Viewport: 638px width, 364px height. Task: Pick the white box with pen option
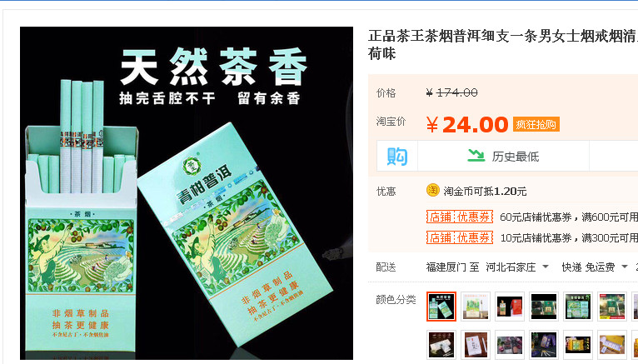[476, 345]
